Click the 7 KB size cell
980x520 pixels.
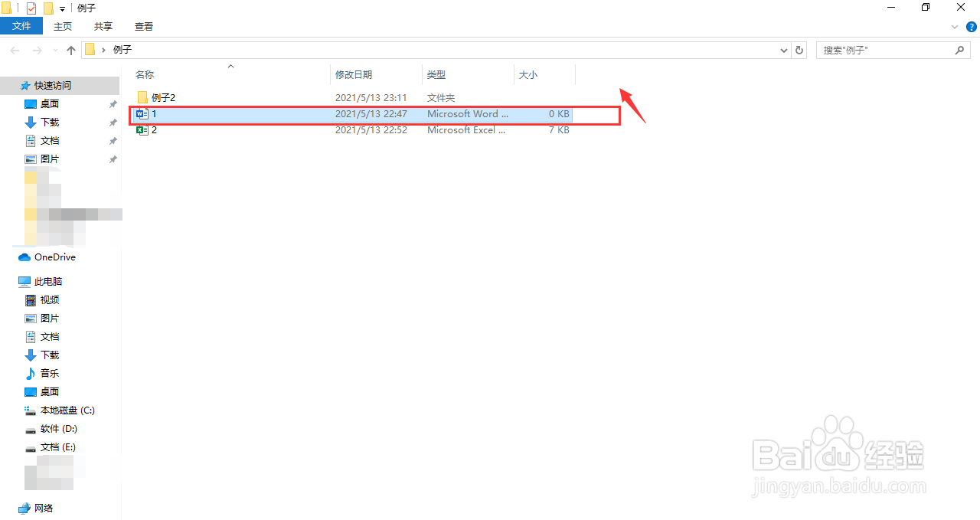pos(558,129)
